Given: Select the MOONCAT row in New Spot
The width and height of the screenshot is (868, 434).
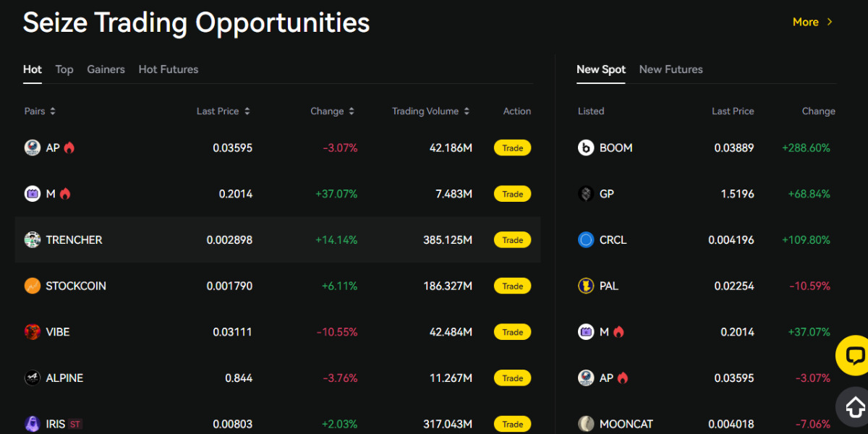Looking at the screenshot, I should coord(705,424).
